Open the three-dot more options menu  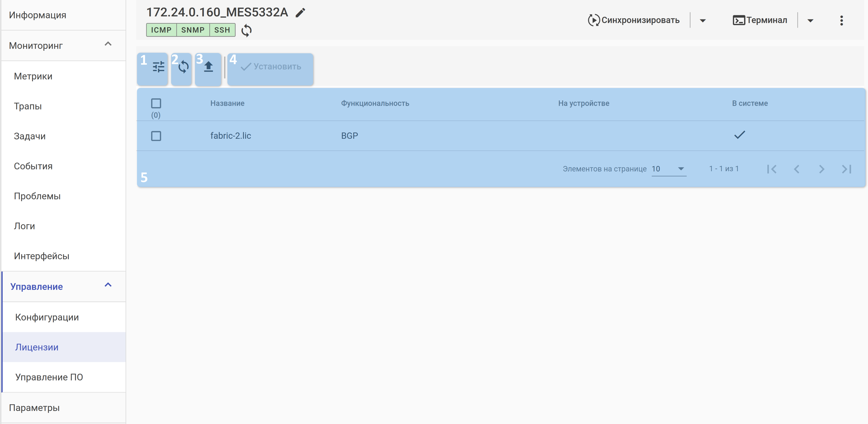841,21
